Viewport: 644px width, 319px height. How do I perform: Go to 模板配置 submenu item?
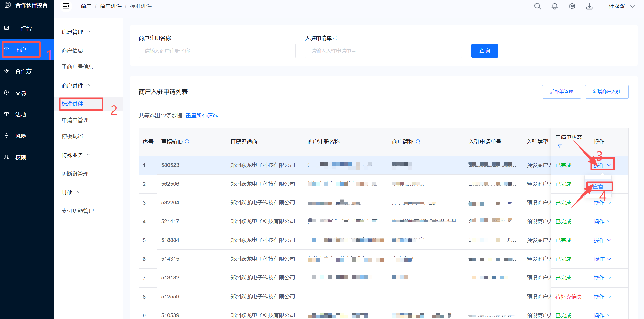click(72, 136)
